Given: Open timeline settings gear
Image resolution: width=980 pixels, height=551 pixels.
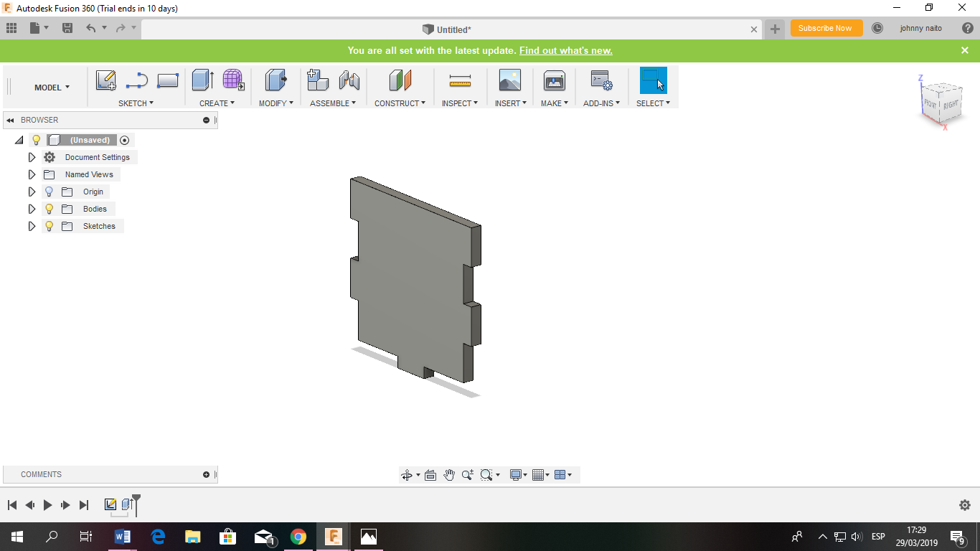Looking at the screenshot, I should point(965,505).
